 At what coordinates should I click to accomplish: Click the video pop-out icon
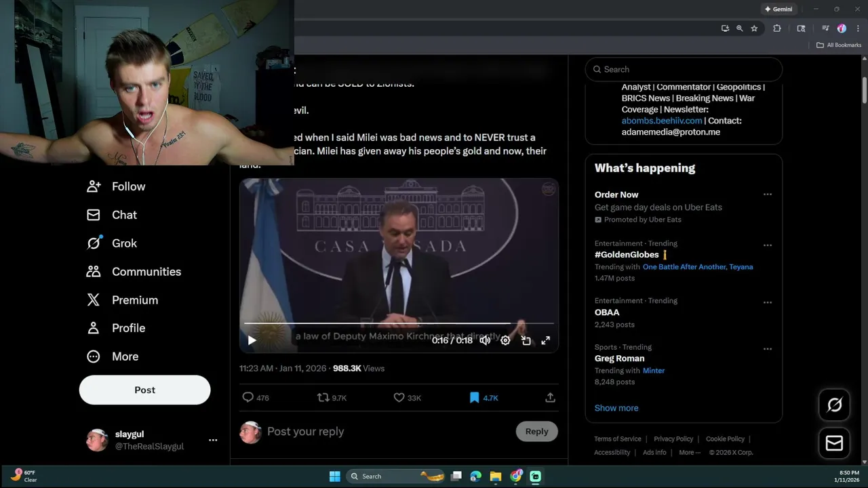tap(526, 340)
